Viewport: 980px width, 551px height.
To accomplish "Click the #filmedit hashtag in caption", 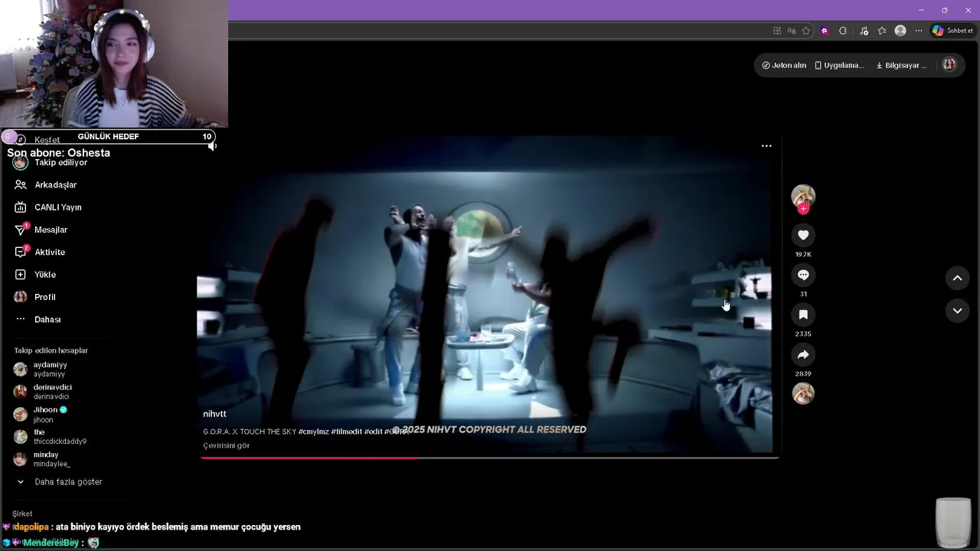I will tap(346, 432).
